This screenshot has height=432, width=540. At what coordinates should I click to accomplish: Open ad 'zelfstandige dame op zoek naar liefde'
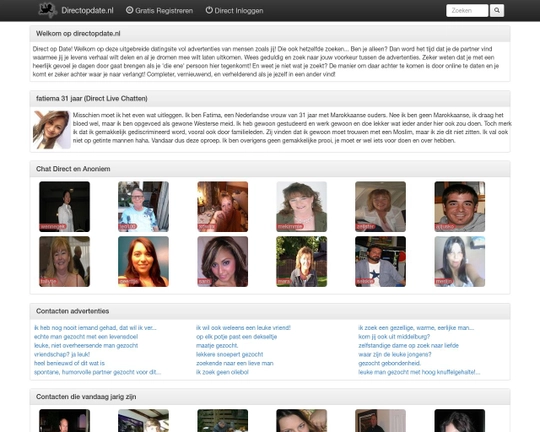pyautogui.click(x=408, y=346)
